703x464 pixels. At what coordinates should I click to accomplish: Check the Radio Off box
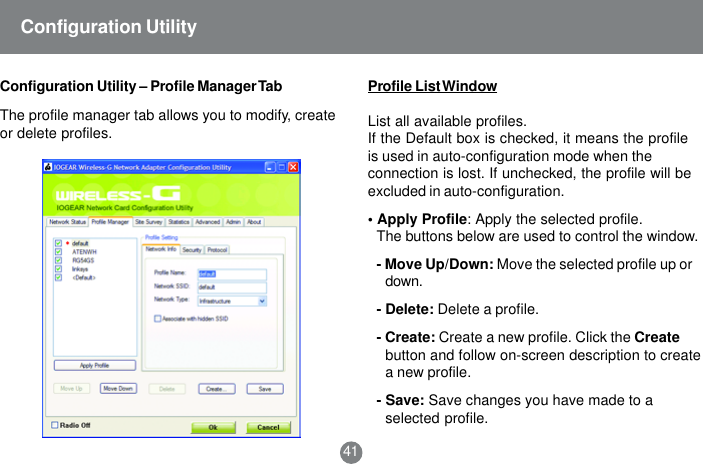pos(54,425)
